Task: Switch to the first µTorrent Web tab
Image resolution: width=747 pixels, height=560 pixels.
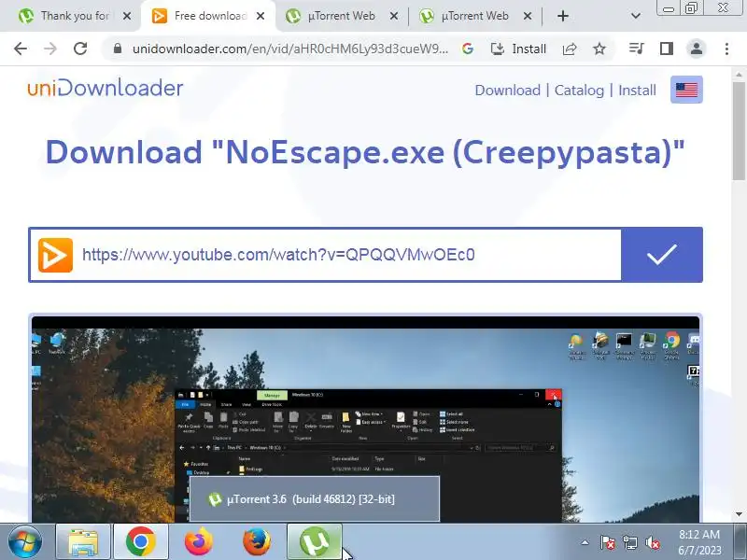Action: pyautogui.click(x=342, y=16)
